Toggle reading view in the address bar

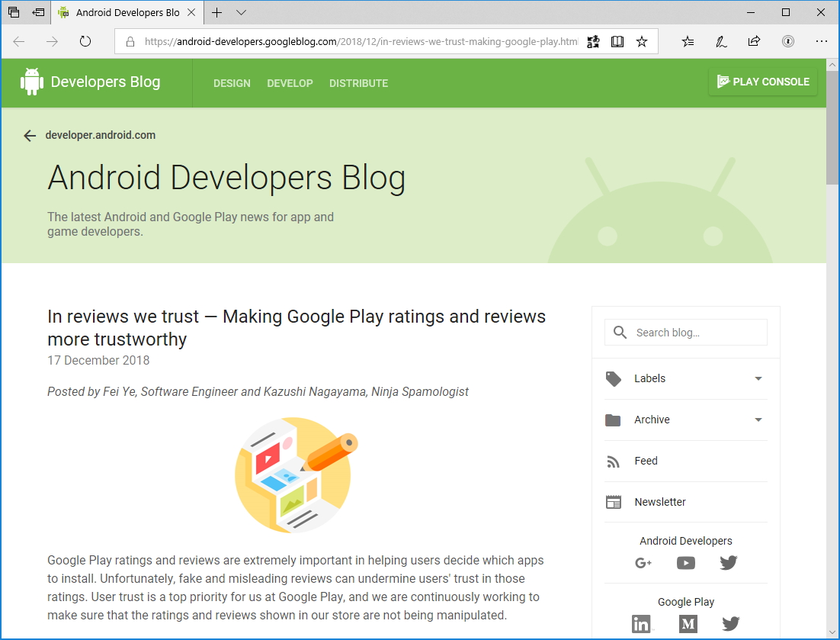(x=617, y=42)
